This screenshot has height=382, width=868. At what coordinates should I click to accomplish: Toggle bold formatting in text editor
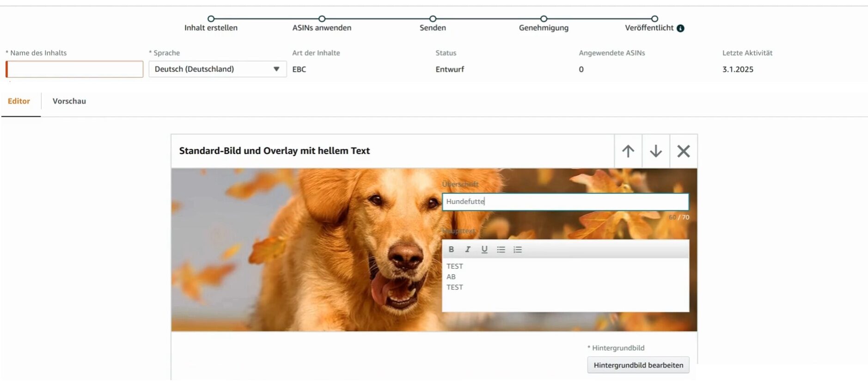tap(451, 249)
